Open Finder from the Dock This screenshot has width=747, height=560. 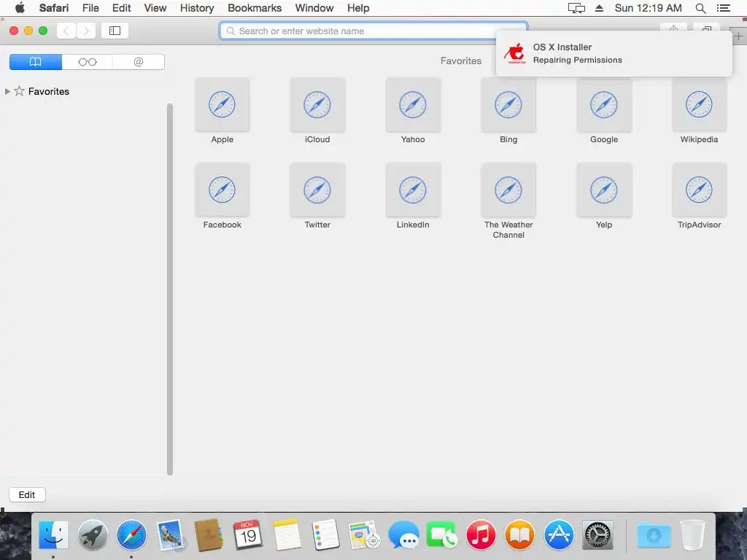[53, 534]
